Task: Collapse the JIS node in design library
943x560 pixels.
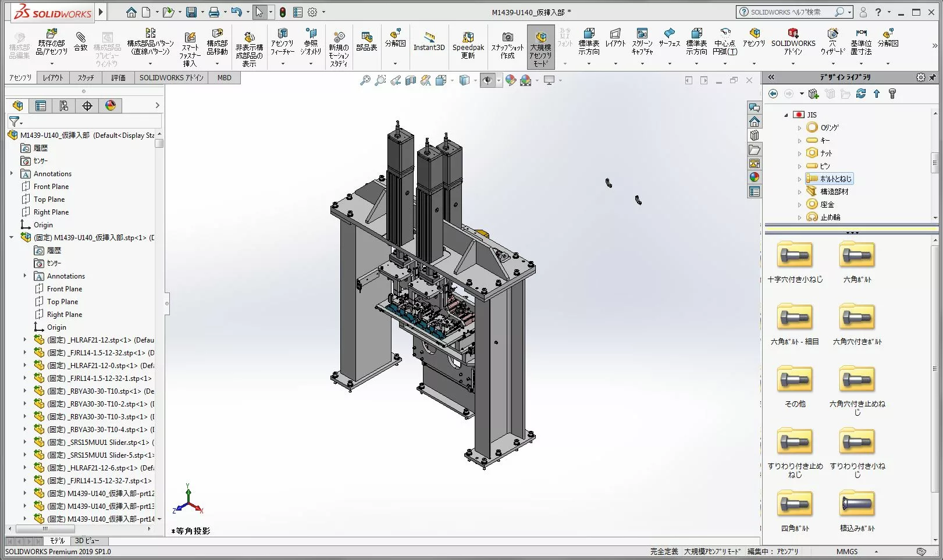Action: pyautogui.click(x=785, y=115)
